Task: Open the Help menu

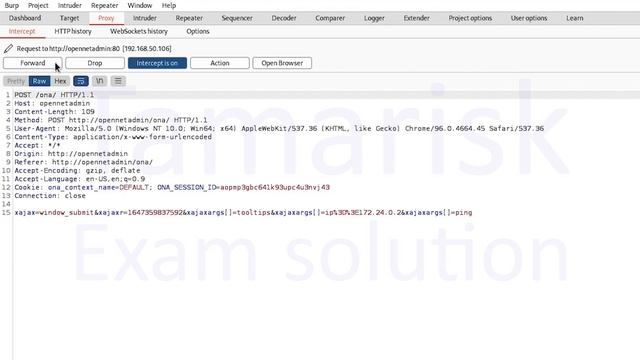Action: [x=169, y=5]
